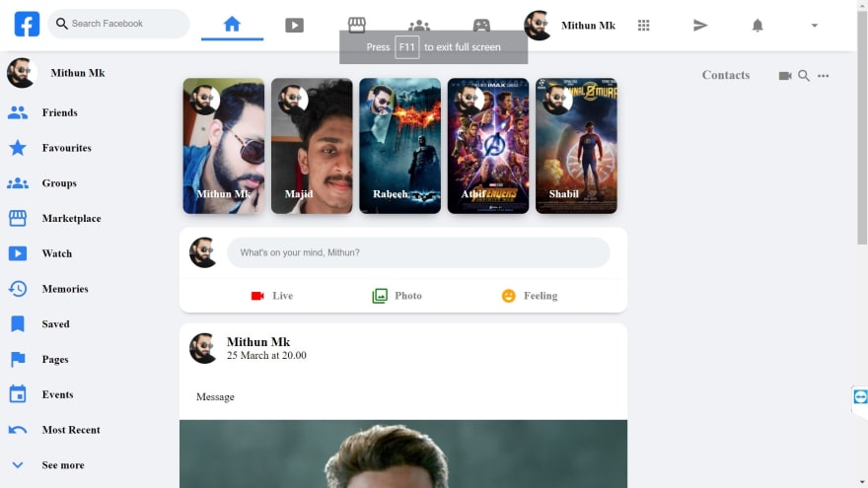Add a Feeling to post
The height and width of the screenshot is (488, 868).
pos(530,296)
